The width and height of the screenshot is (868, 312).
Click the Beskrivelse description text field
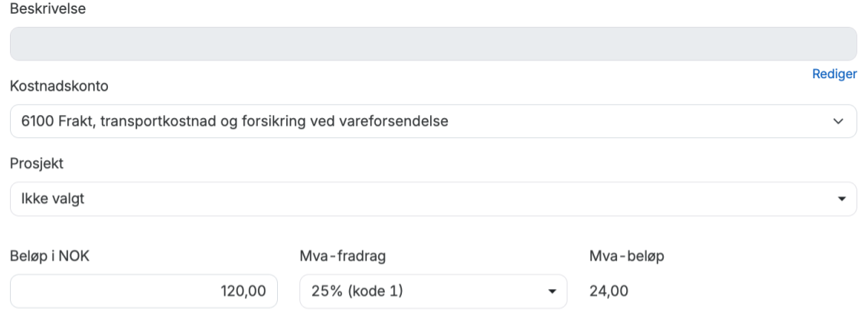pos(433,44)
